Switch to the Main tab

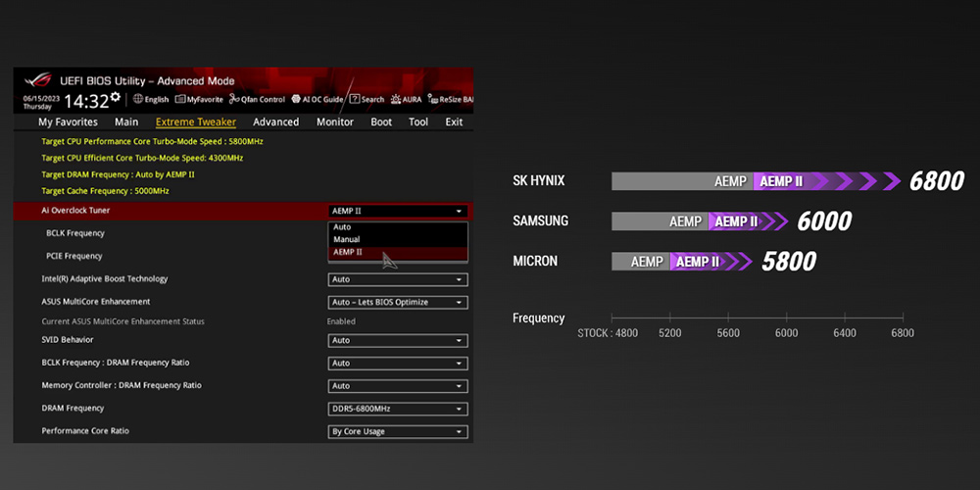[x=126, y=122]
